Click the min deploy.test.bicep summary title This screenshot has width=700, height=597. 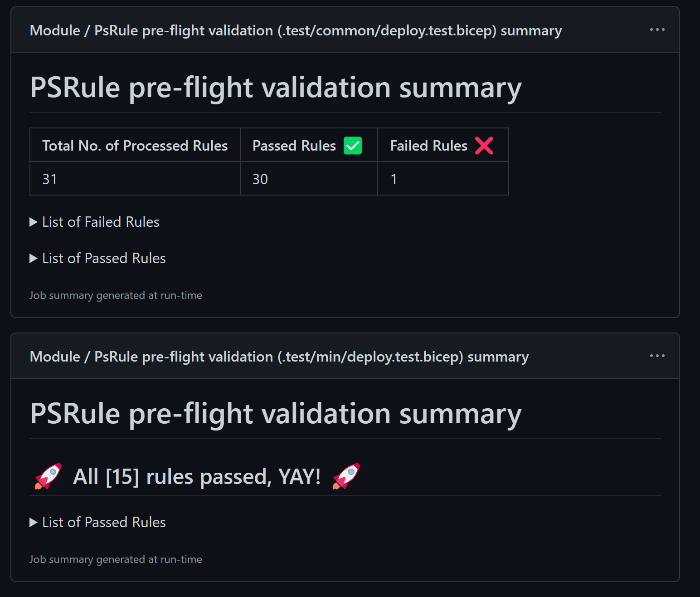point(279,357)
